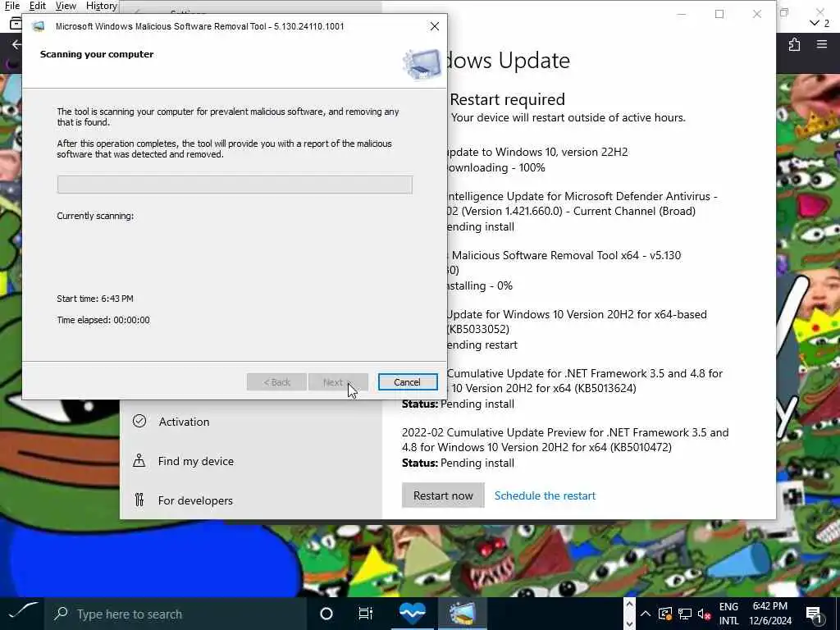Viewport: 840px width, 630px height.
Task: Open the Schedule the restart link
Action: [545, 495]
